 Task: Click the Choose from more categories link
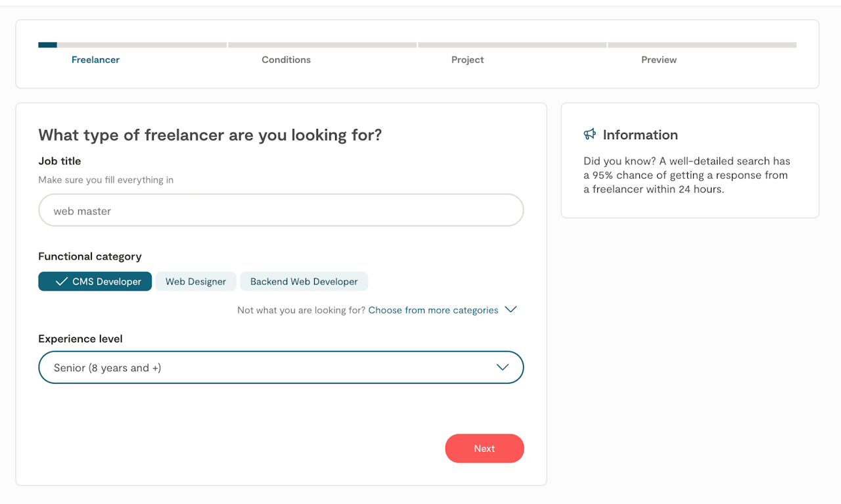pyautogui.click(x=433, y=310)
